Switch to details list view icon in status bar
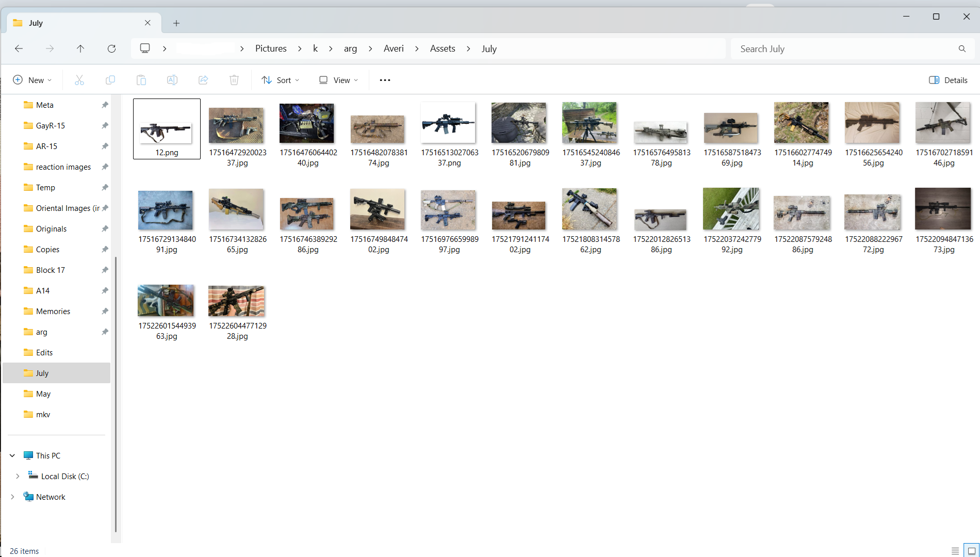The height and width of the screenshot is (557, 980). coord(955,551)
